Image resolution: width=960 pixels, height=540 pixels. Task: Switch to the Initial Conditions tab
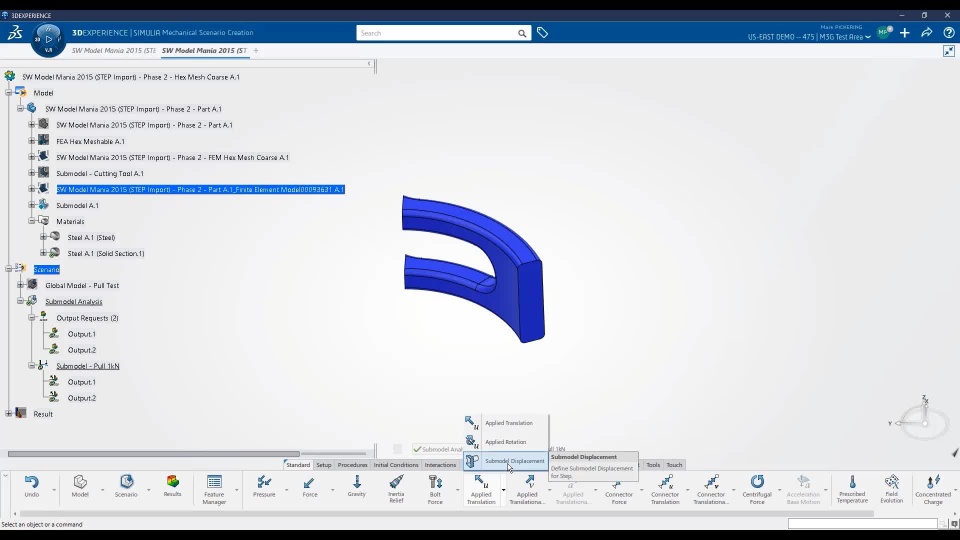[396, 465]
